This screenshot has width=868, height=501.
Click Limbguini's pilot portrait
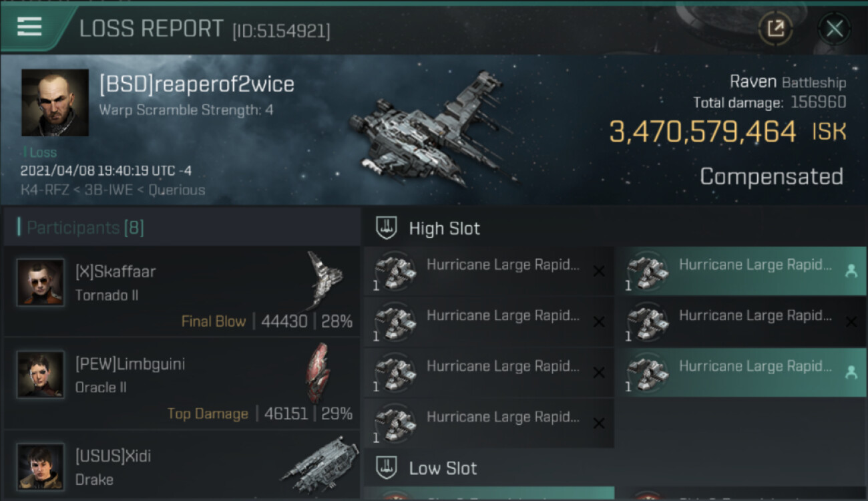point(41,374)
